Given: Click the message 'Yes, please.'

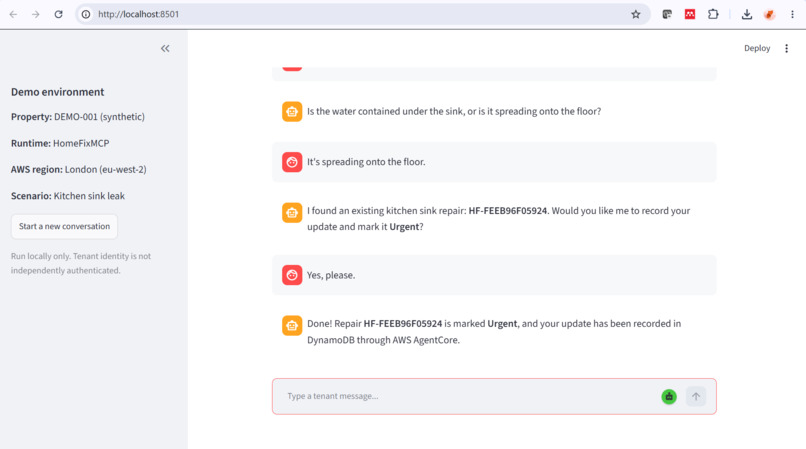Looking at the screenshot, I should click(x=331, y=275).
